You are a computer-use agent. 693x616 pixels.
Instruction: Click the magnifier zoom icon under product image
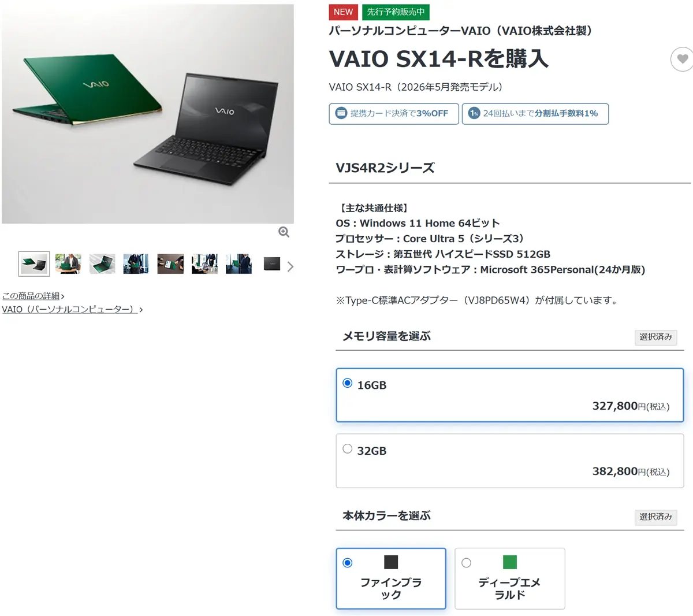(x=284, y=232)
